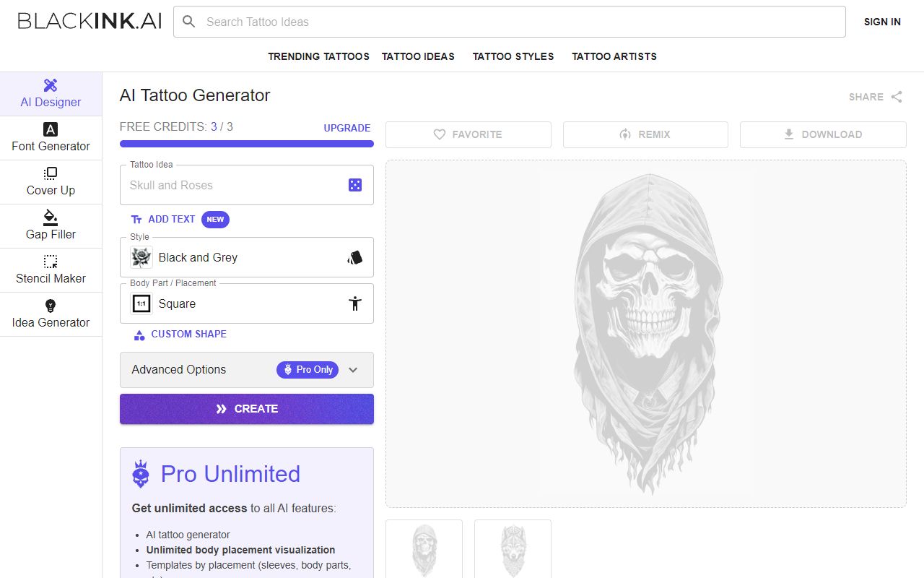This screenshot has height=578, width=924.
Task: Select the AI Designer tool in sidebar
Action: (x=50, y=93)
